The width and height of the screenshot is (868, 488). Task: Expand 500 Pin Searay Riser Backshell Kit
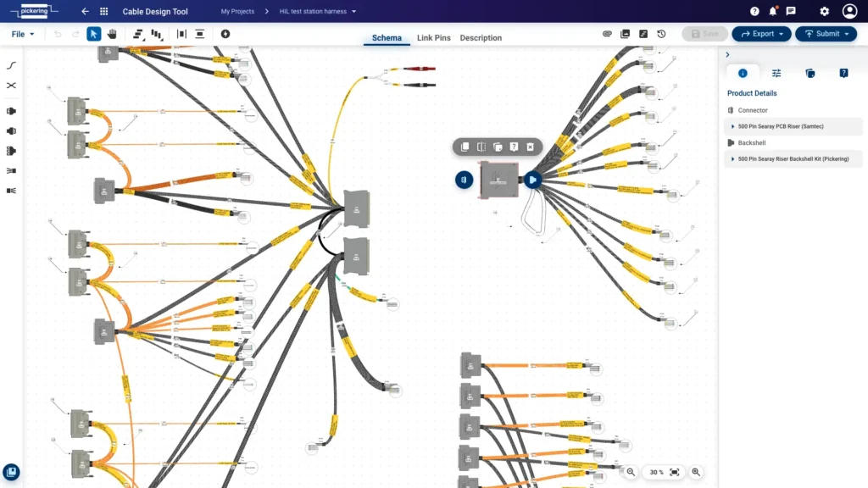(793, 158)
